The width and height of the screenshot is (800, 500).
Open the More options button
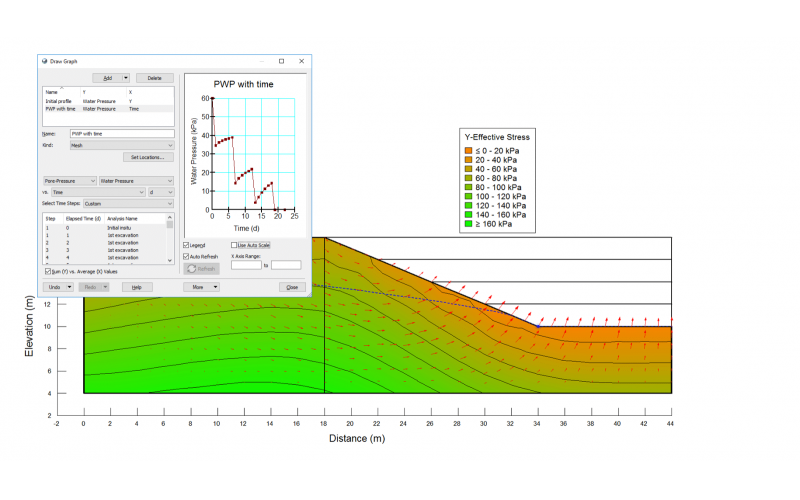pyautogui.click(x=201, y=287)
